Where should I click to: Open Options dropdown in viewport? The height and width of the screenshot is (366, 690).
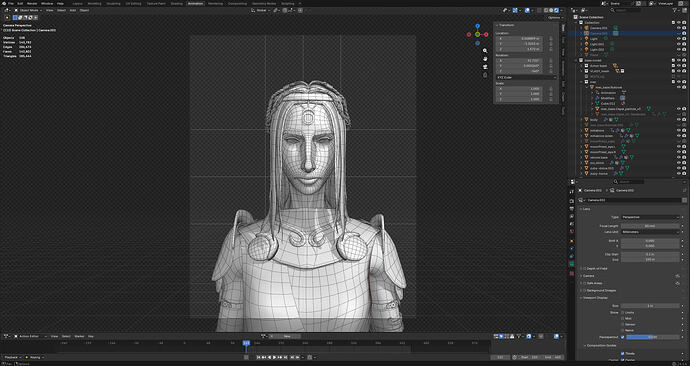[x=555, y=18]
